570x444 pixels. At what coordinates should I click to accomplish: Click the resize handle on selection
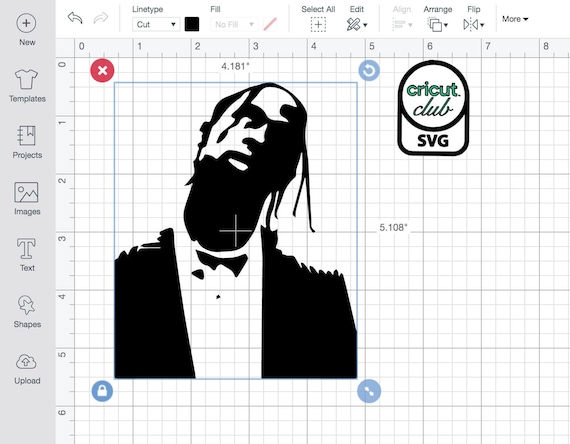(x=369, y=391)
